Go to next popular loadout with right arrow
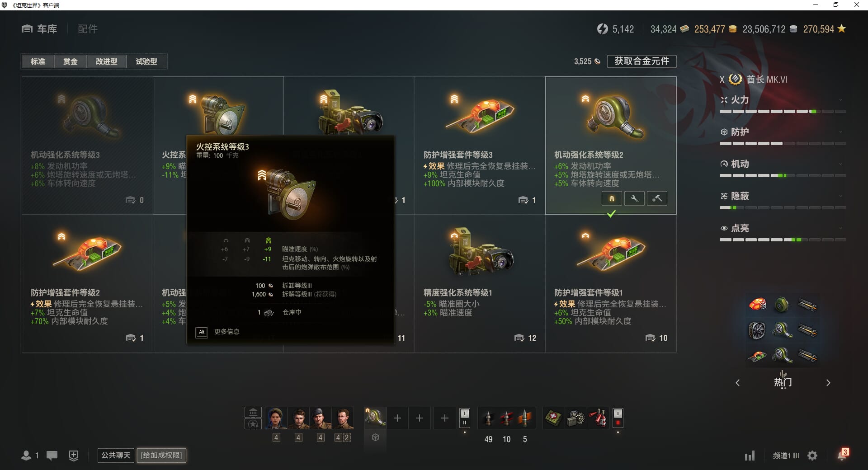868x470 pixels. pyautogui.click(x=828, y=383)
